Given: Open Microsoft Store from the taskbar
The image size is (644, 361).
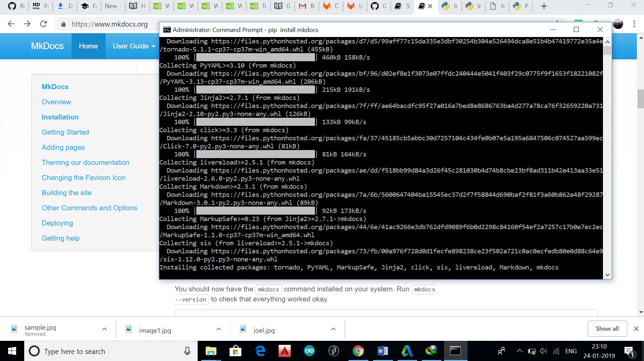Looking at the screenshot, I should pos(235,351).
